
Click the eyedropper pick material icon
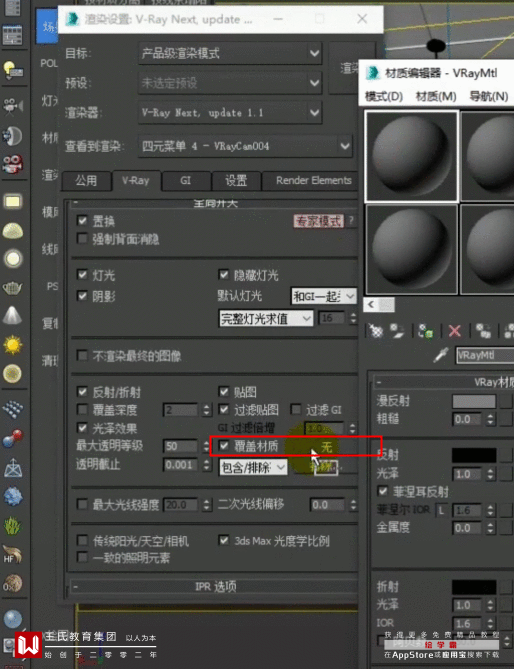coord(441,355)
